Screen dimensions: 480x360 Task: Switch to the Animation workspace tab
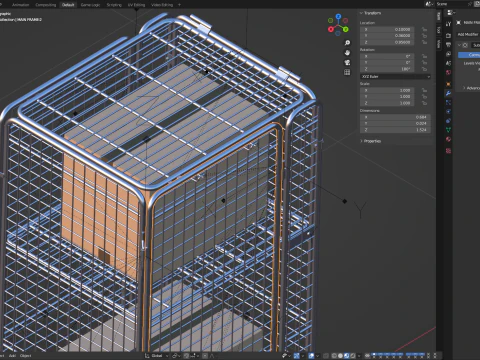pyautogui.click(x=20, y=5)
